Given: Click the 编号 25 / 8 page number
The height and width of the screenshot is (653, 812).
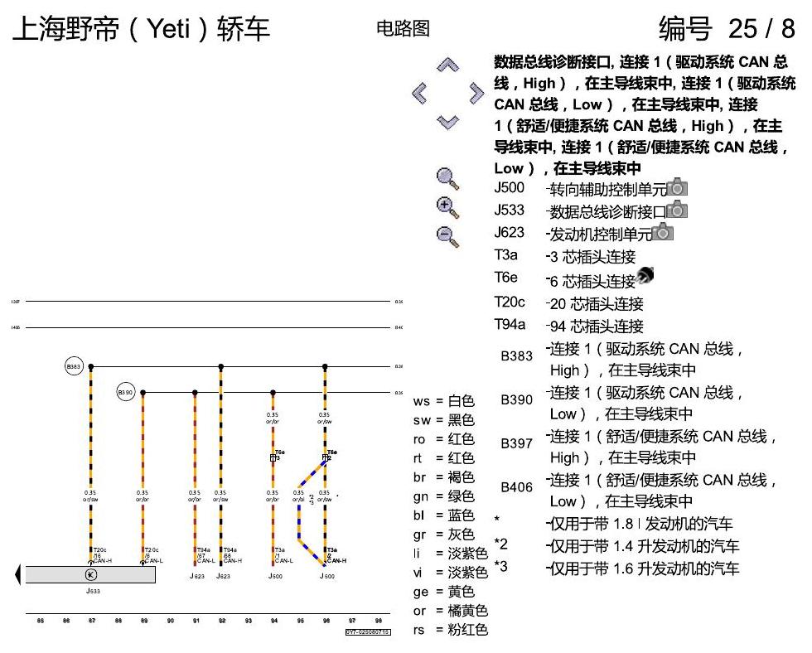Looking at the screenshot, I should pos(727,28).
